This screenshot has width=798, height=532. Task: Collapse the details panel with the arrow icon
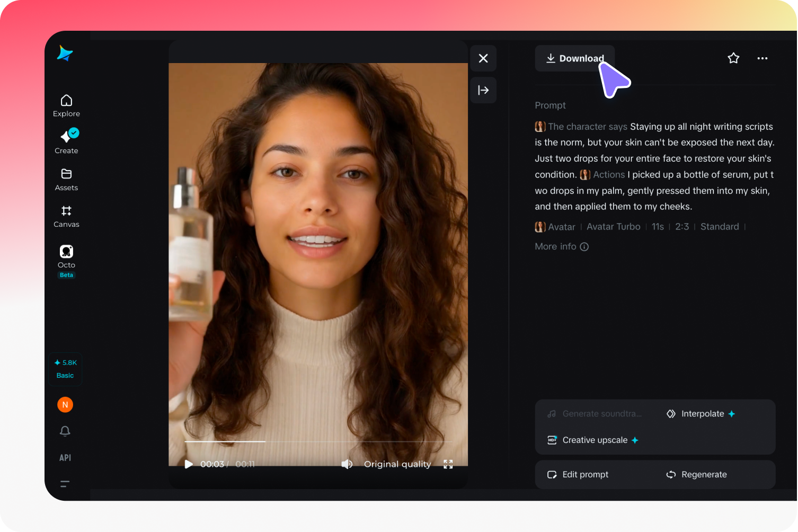(x=483, y=90)
